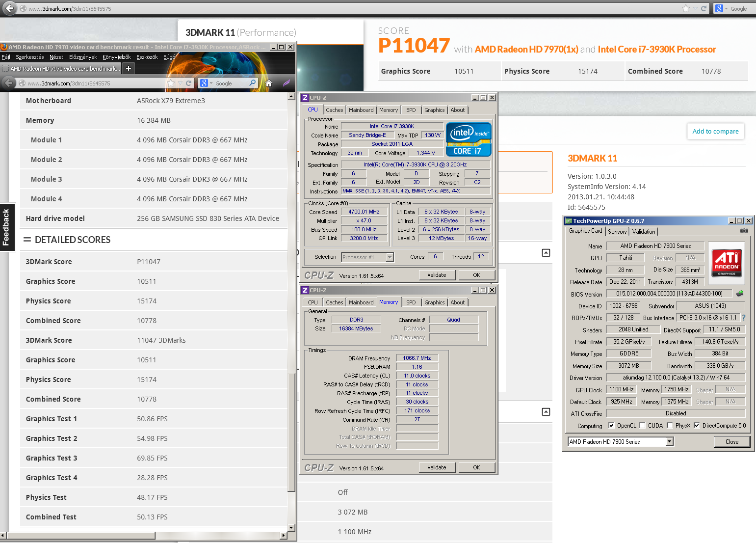Click the Google engine icon in outer browser

[x=719, y=8]
